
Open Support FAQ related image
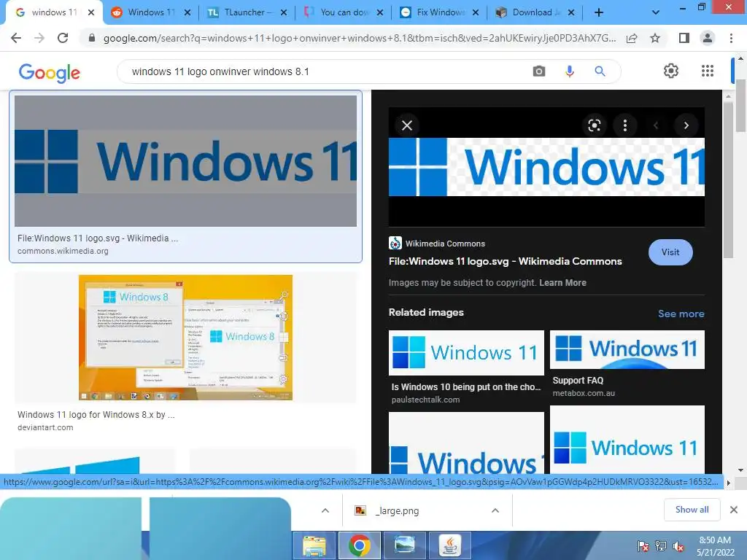coord(627,349)
